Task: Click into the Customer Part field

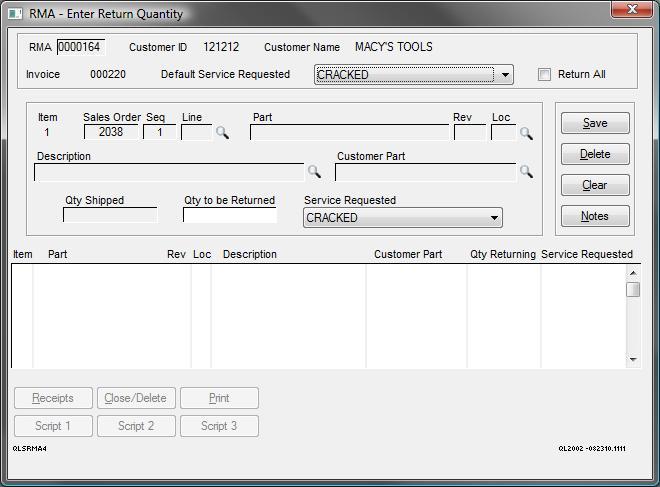Action: click(426, 172)
